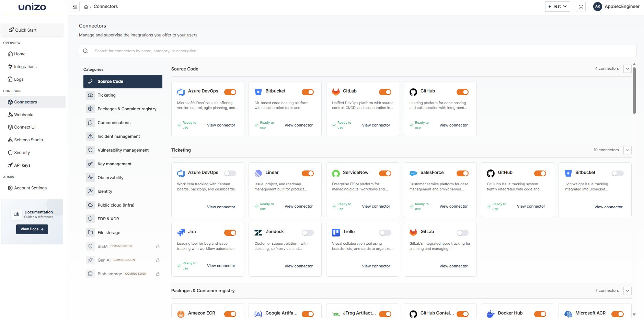Enable the Azure DevOps Ticketing toggle
644x320 pixels.
pyautogui.click(x=230, y=174)
